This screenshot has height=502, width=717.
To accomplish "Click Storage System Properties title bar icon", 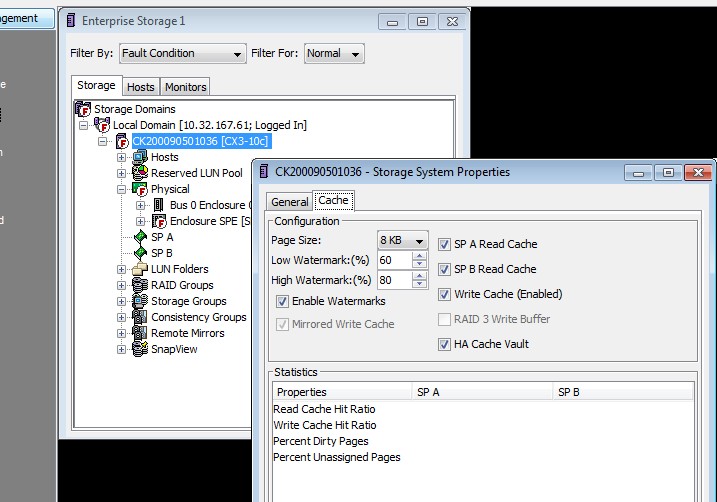I will click(x=263, y=171).
